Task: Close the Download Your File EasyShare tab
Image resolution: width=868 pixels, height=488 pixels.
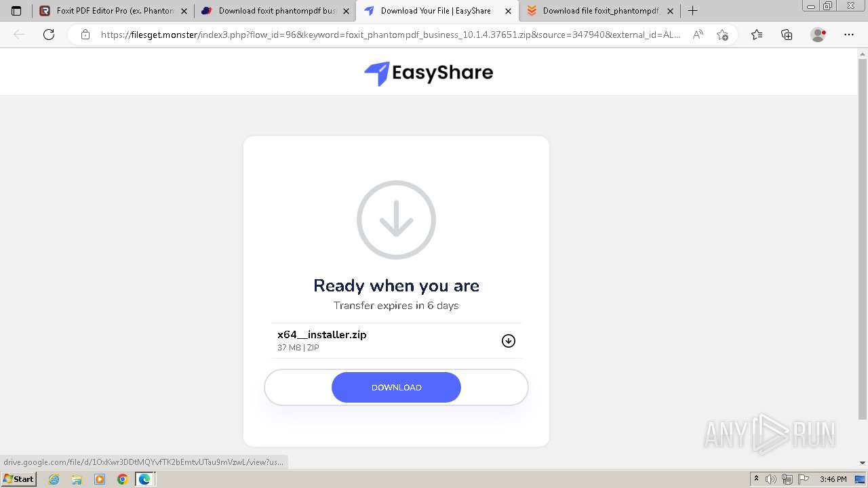Action: 508,11
